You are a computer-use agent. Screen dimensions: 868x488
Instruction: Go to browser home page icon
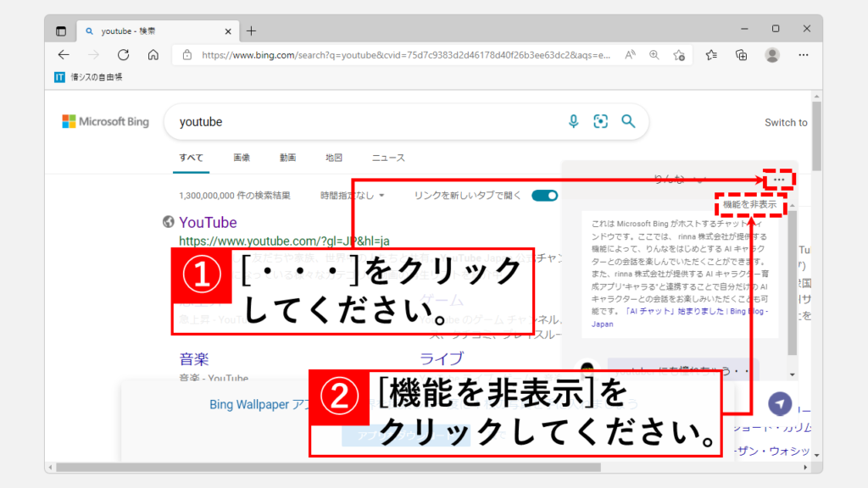153,55
